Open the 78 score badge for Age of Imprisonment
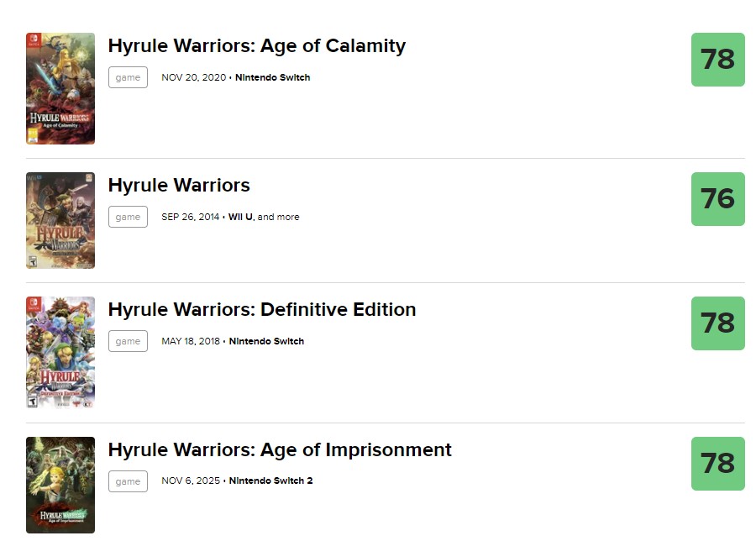The height and width of the screenshot is (541, 756). click(x=717, y=464)
